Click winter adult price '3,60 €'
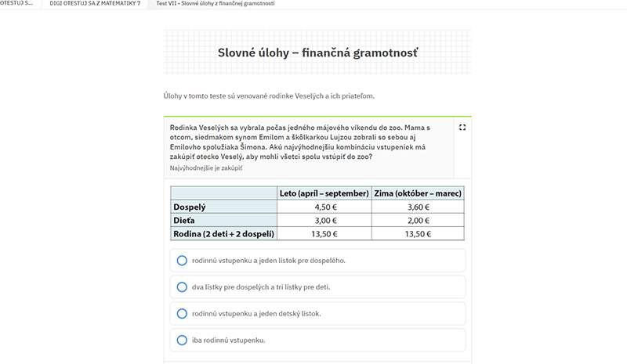 [419, 207]
